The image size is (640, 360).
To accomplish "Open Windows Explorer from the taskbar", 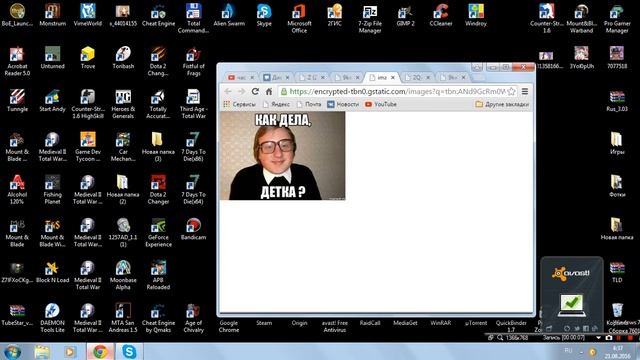I will point(42,352).
